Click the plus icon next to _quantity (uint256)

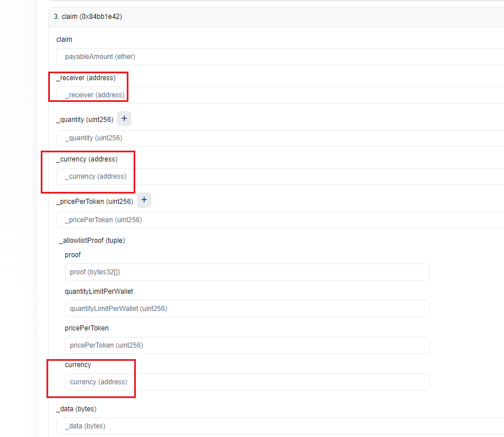click(x=124, y=119)
